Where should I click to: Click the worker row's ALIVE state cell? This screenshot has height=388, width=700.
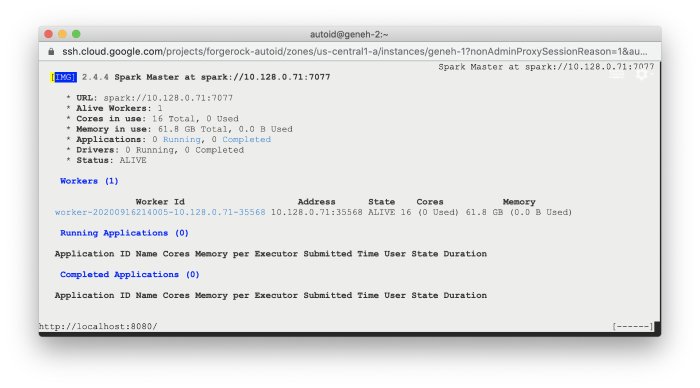[381, 212]
